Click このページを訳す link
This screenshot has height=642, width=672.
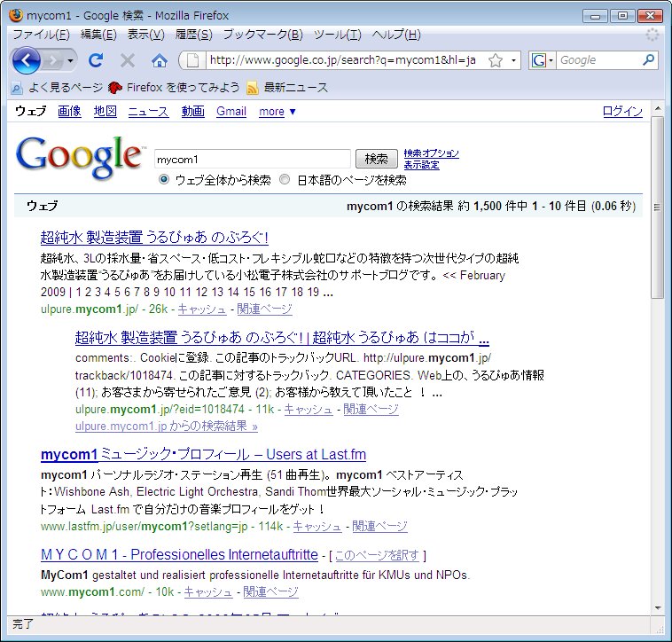coord(377,555)
